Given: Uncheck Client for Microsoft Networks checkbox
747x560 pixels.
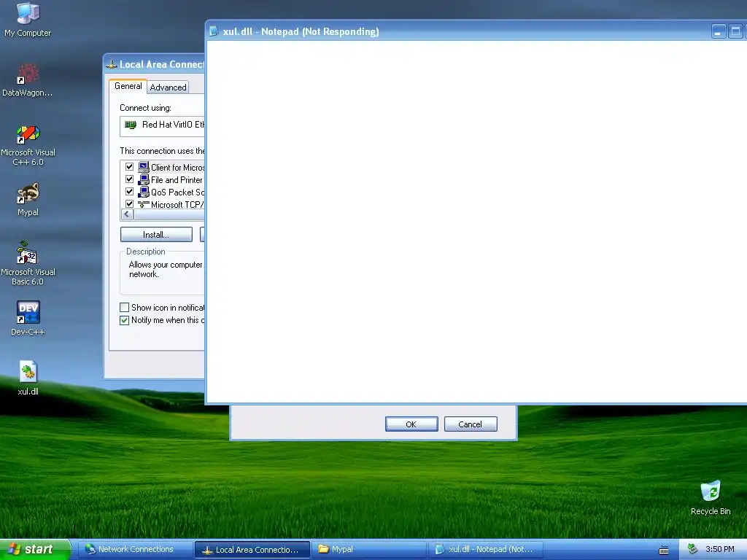Looking at the screenshot, I should point(129,167).
